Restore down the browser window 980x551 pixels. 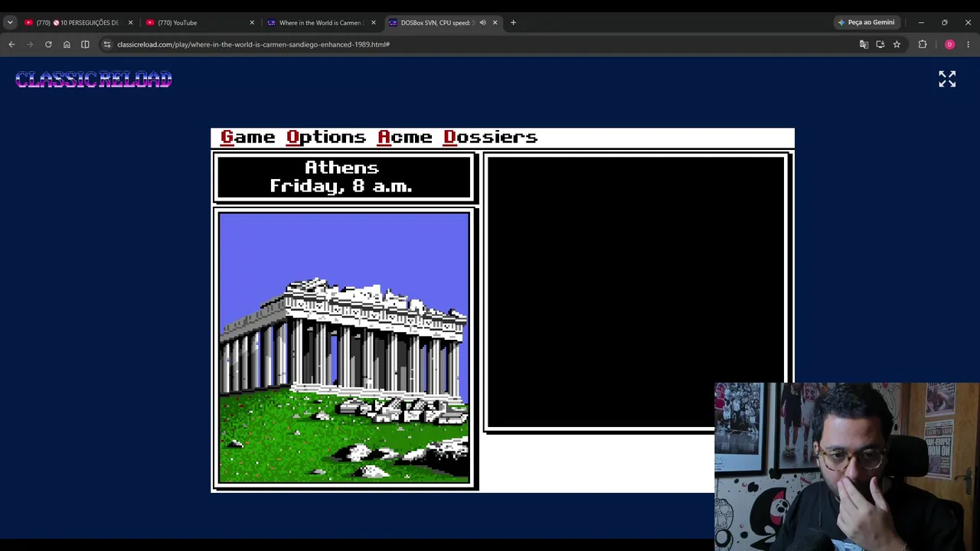(945, 23)
